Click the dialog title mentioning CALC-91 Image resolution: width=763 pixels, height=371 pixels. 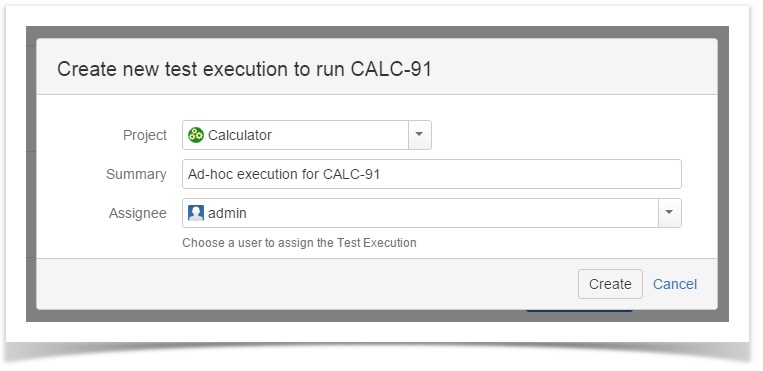(x=244, y=69)
